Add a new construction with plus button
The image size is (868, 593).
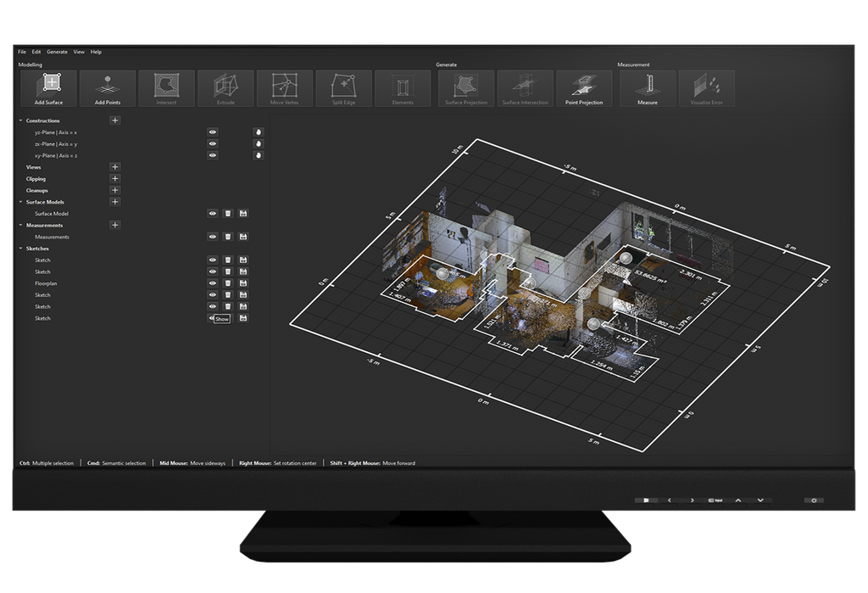tap(115, 120)
